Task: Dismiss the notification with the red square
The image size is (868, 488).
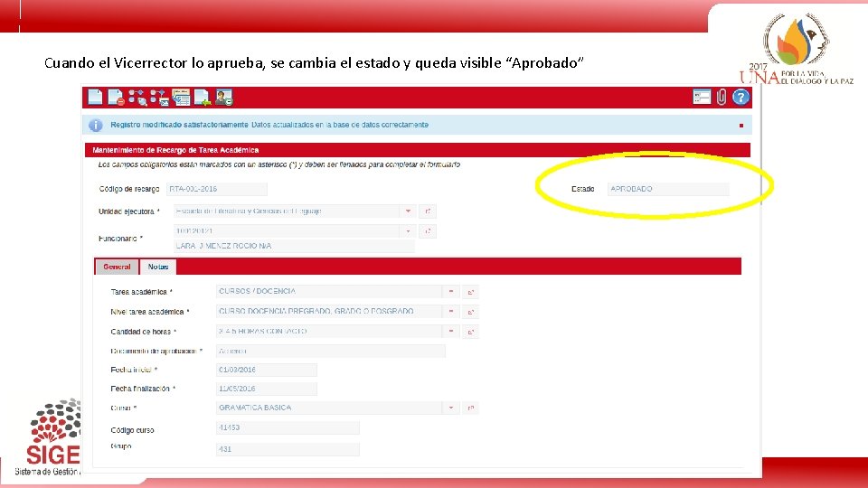Action: point(741,126)
